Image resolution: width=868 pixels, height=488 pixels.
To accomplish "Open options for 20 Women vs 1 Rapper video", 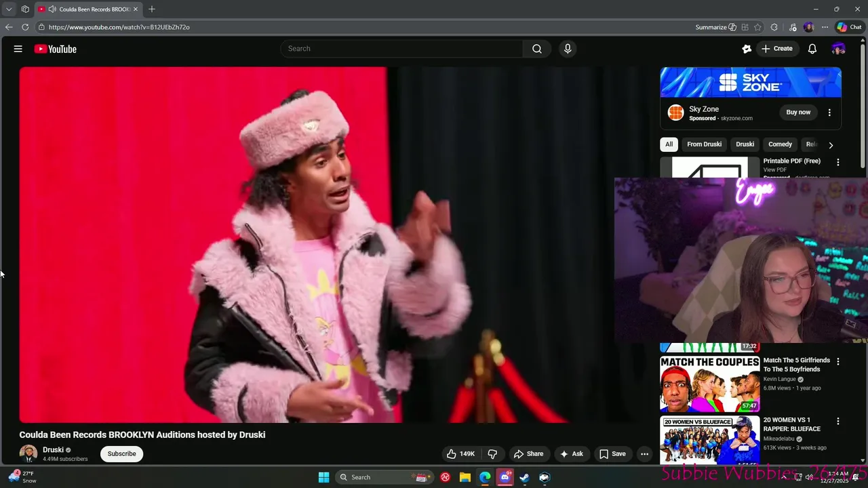I will coord(838,422).
